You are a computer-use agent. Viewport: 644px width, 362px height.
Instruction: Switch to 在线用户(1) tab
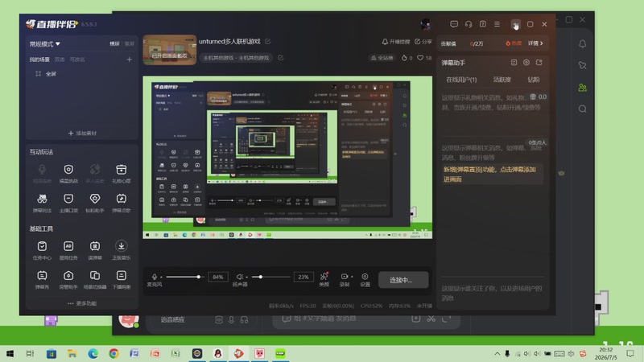(x=461, y=80)
